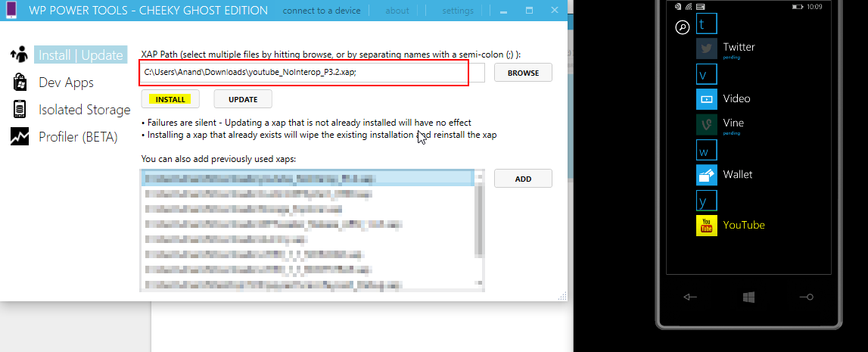Click the Dev Apps bag icon
This screenshot has width=868, height=352.
tap(19, 82)
